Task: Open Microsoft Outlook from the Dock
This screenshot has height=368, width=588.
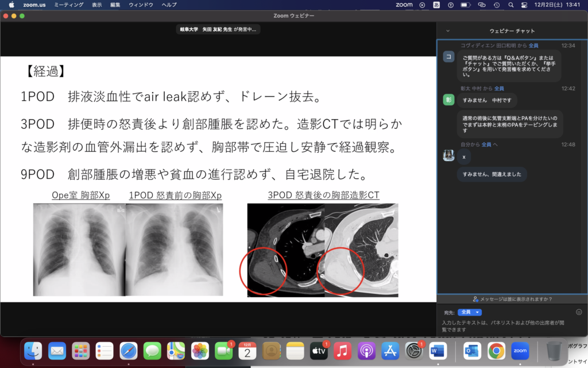Action: (473, 350)
